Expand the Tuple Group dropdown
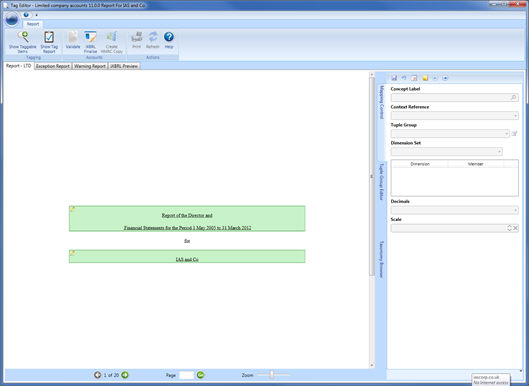Image resolution: width=529 pixels, height=386 pixels. coord(506,134)
